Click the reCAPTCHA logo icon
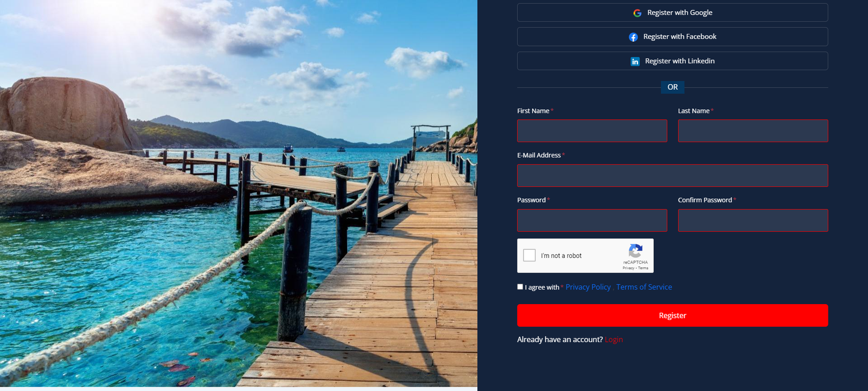 [x=635, y=251]
